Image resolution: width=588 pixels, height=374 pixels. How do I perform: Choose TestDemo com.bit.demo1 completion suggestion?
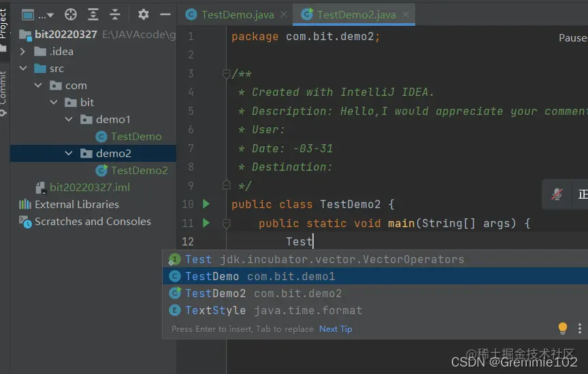tap(375, 276)
